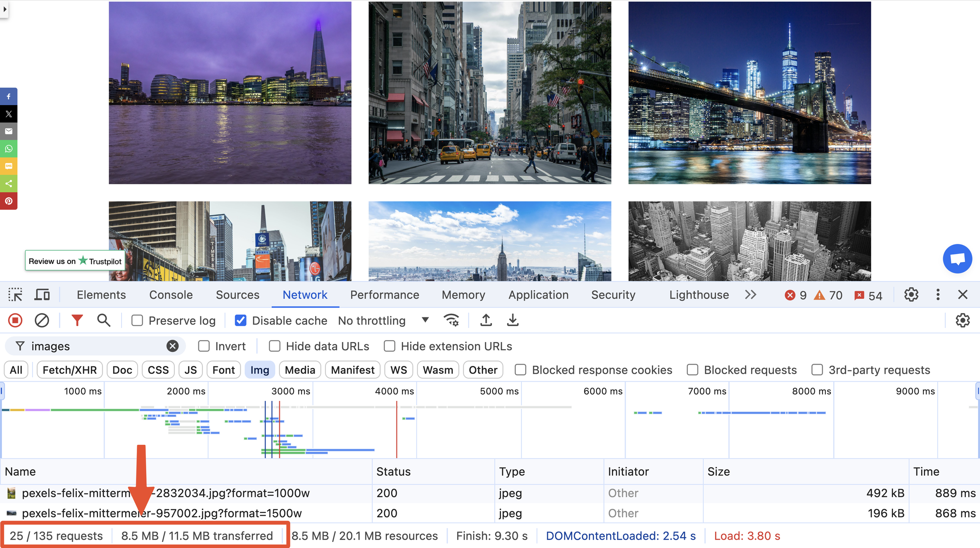Viewport: 980px width, 548px height.
Task: Check Blocked response cookies checkbox
Action: (520, 370)
